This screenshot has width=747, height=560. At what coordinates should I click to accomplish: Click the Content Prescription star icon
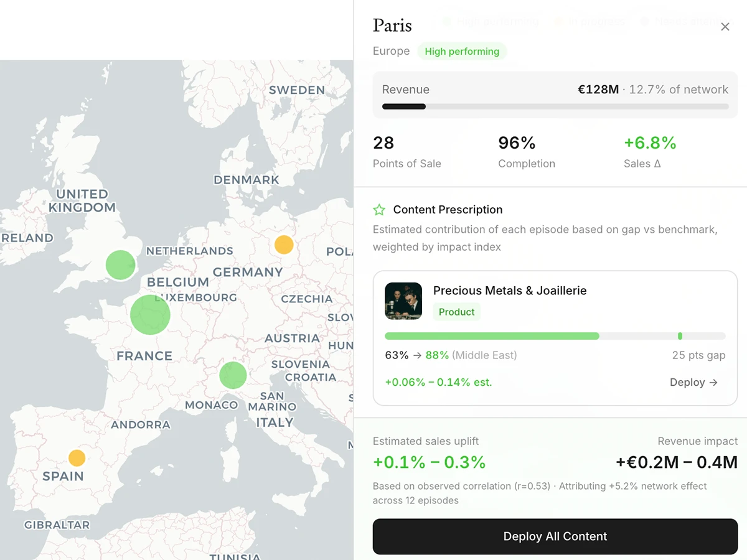click(378, 210)
